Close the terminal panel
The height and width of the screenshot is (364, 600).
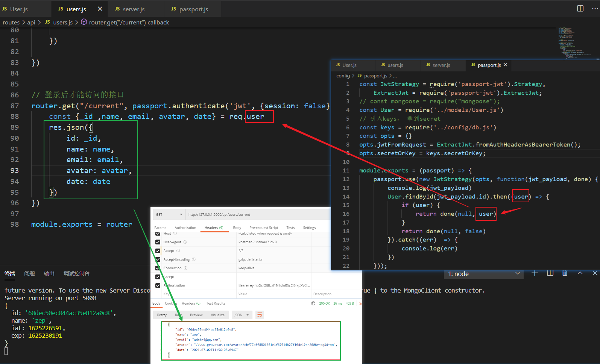[x=595, y=273]
